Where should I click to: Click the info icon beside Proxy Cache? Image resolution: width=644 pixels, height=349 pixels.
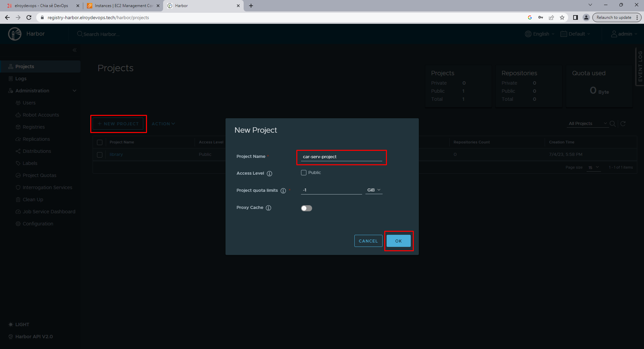coord(268,208)
